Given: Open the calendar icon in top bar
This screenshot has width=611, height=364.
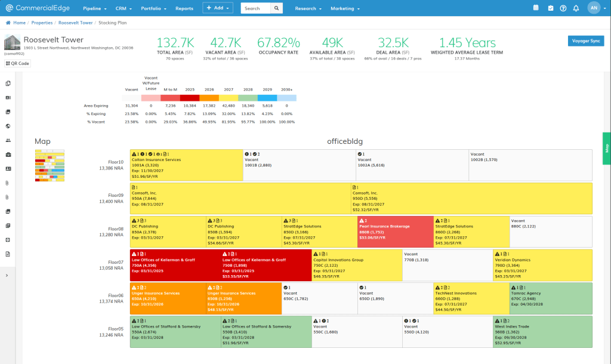Looking at the screenshot, I should tap(536, 8).
